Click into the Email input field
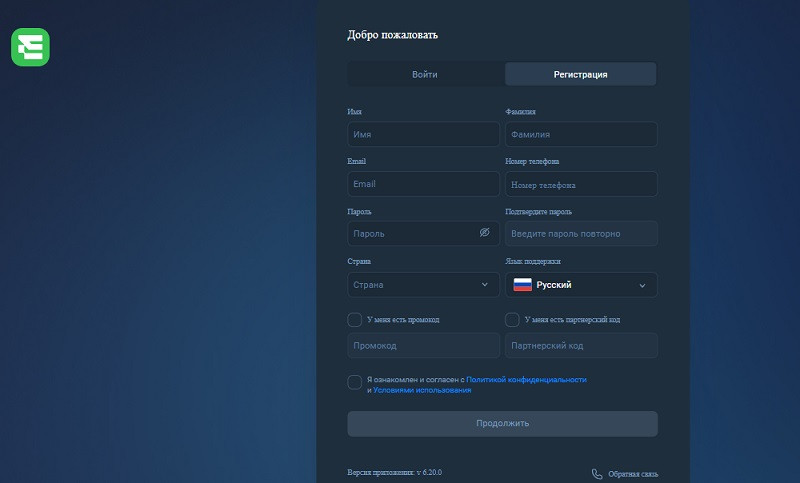800x483 pixels. coord(423,184)
